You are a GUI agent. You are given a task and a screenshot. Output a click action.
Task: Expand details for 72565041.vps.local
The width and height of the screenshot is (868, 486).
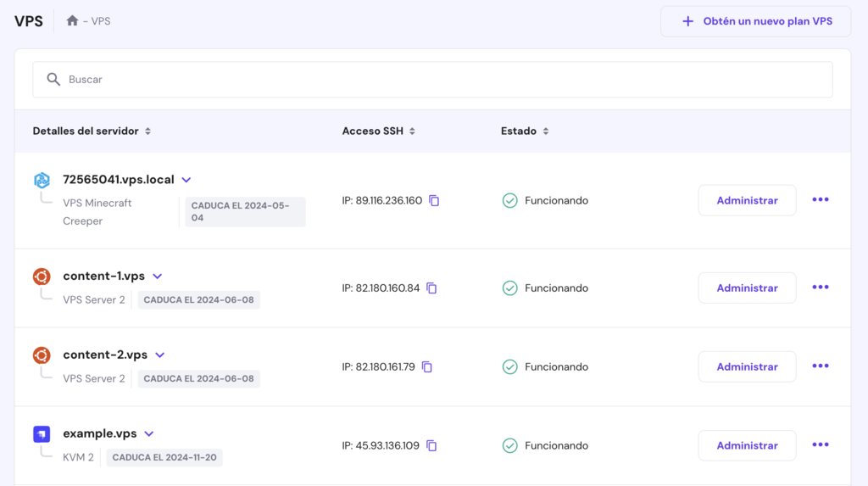click(x=186, y=180)
